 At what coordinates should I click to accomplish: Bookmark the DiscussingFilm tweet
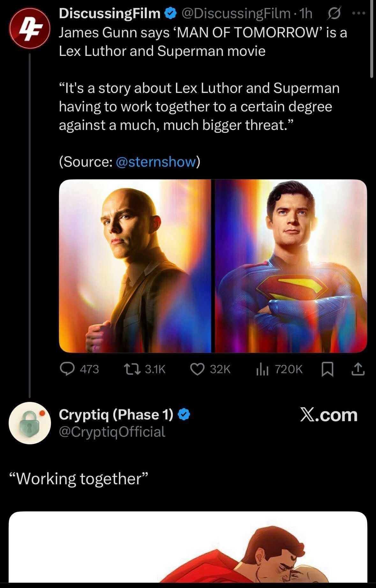click(326, 369)
